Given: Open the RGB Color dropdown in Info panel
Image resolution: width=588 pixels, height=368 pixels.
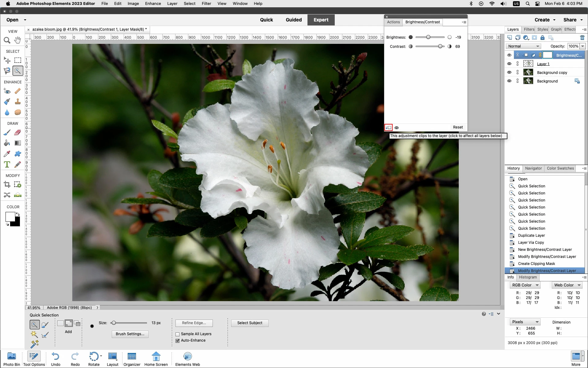Looking at the screenshot, I should click(x=525, y=285).
